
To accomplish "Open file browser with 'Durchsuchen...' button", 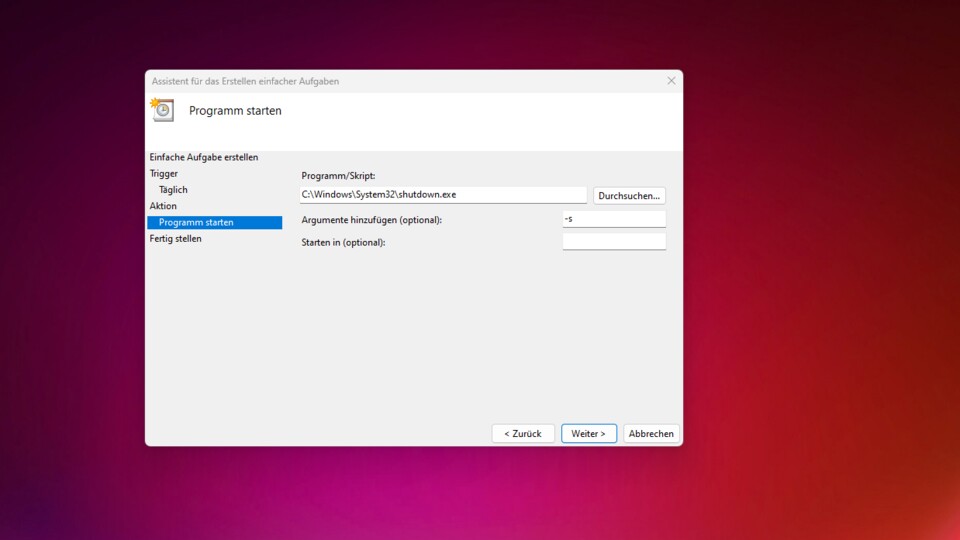I will [x=629, y=195].
